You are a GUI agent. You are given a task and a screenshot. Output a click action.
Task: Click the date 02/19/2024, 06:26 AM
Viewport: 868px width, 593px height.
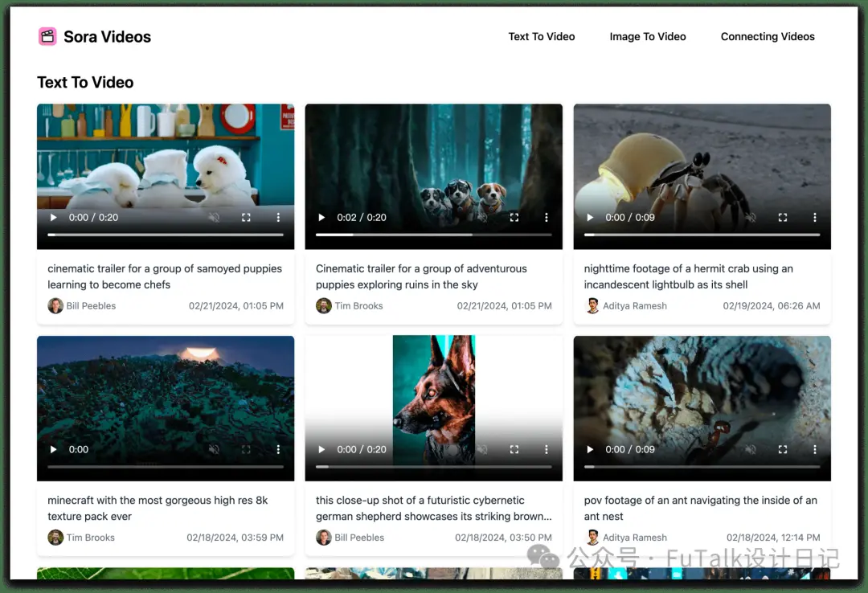tap(772, 305)
